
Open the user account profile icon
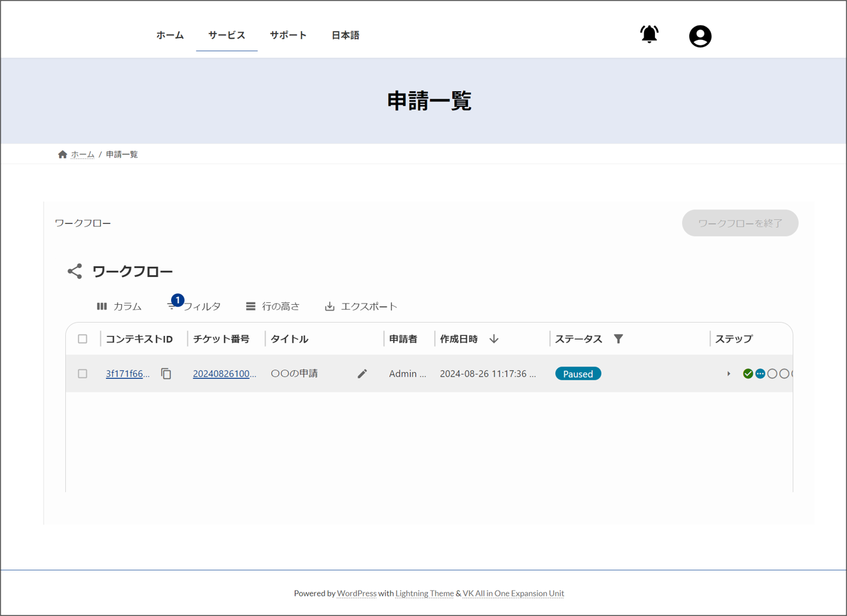point(700,36)
